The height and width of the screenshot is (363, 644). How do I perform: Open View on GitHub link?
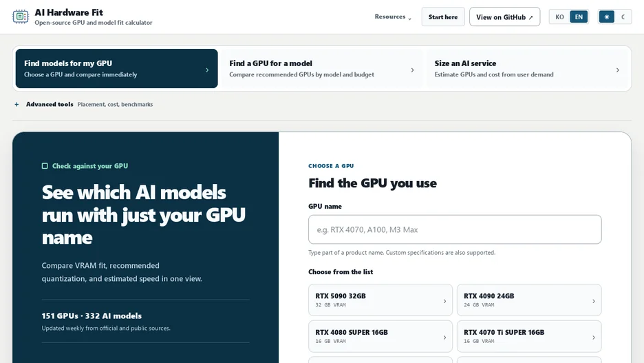[x=504, y=17]
